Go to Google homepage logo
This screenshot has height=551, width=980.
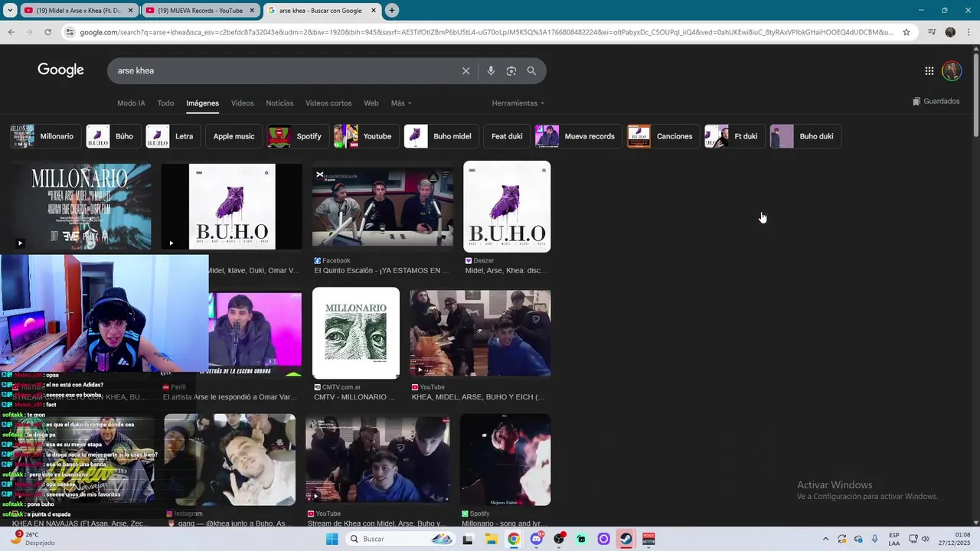pos(60,70)
